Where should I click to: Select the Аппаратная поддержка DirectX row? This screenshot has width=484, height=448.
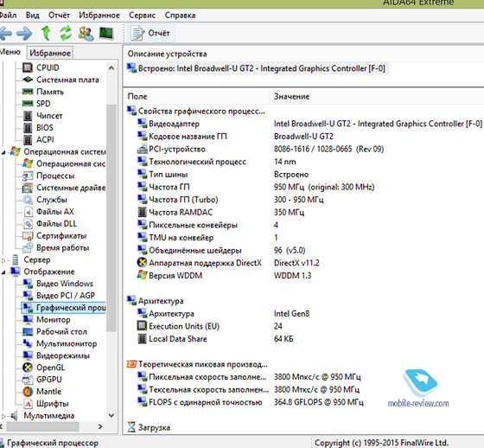coord(228,263)
